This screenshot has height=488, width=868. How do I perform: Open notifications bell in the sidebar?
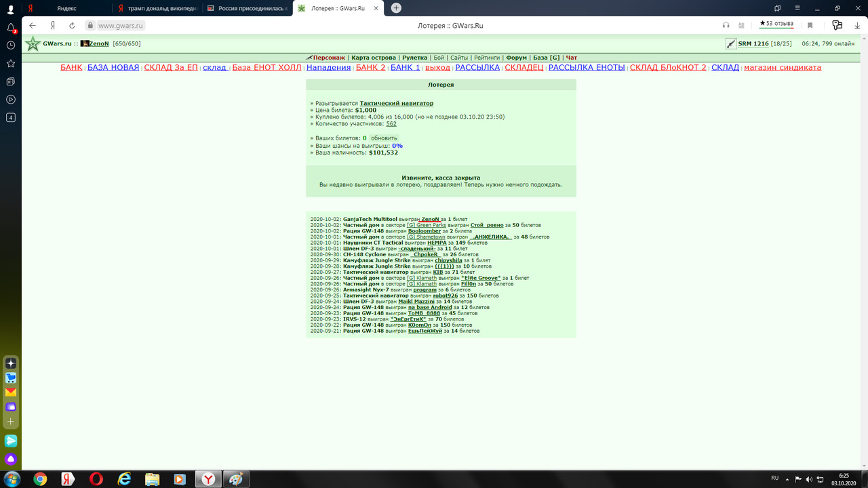coord(11,28)
